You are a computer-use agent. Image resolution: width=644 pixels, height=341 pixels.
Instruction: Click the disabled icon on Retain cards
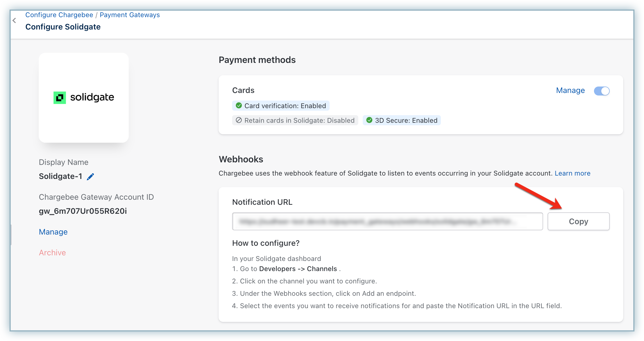pyautogui.click(x=239, y=120)
